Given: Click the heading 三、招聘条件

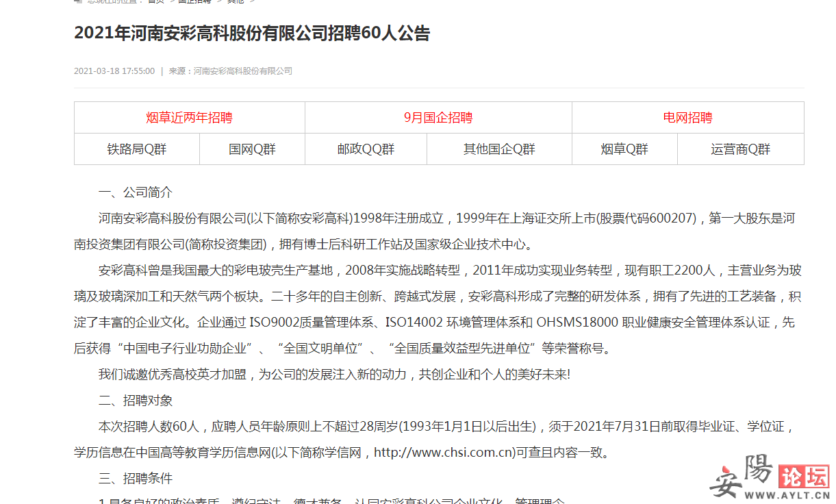Looking at the screenshot, I should [136, 478].
